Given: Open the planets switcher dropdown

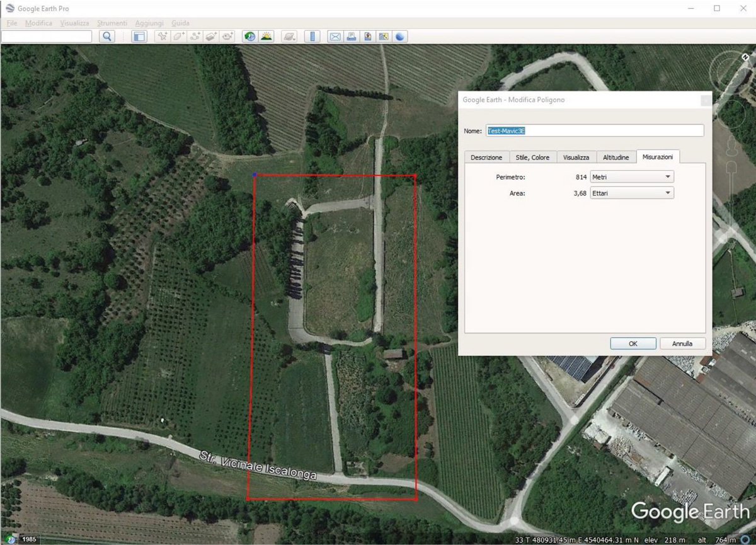Looking at the screenshot, I should [x=289, y=37].
